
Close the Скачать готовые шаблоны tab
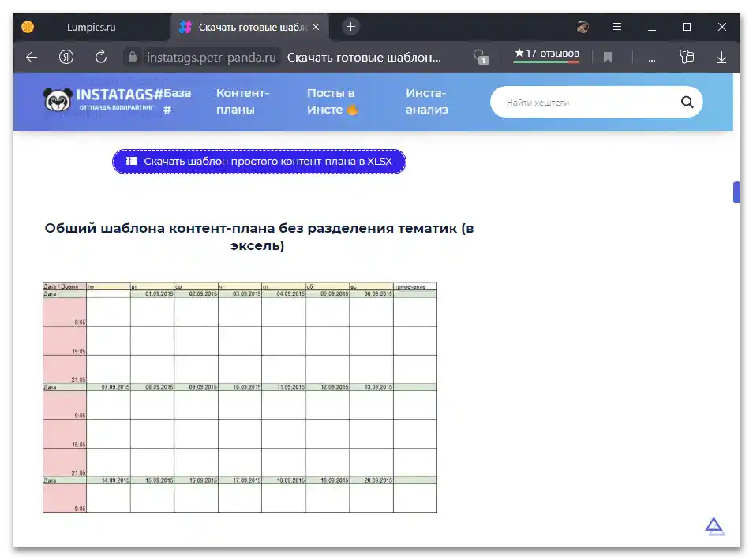click(316, 27)
